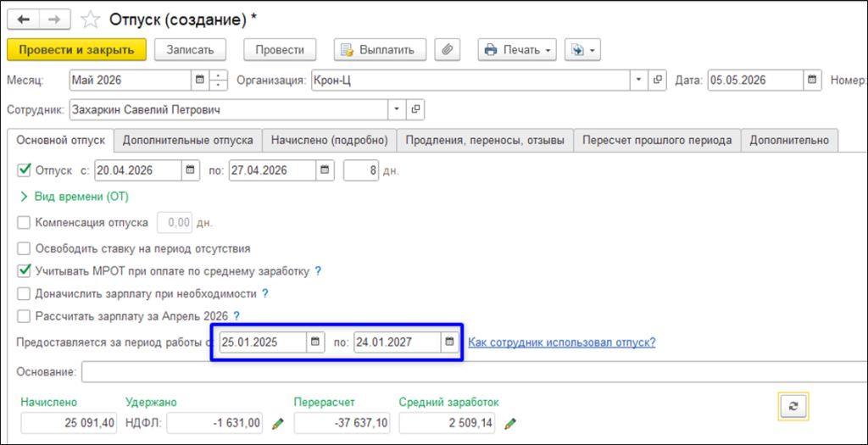Increase or decrease month using Месяц stepper
Screen dimensions: 868x445
tap(220, 80)
